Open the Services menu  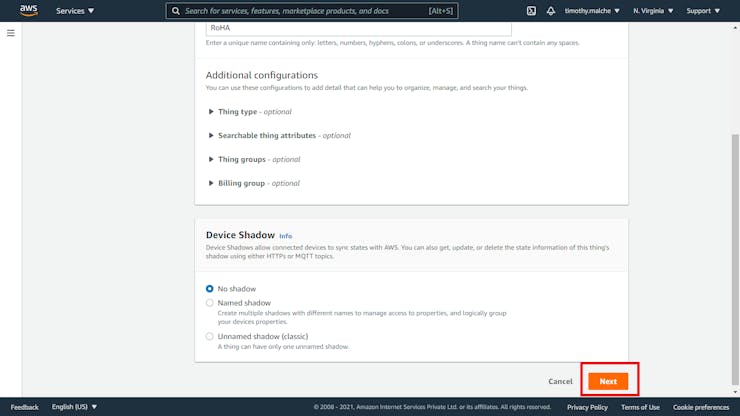[x=75, y=11]
